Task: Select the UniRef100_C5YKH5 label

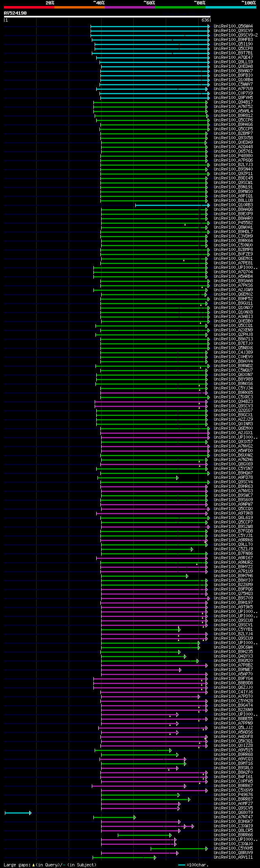Action: tap(233, 848)
